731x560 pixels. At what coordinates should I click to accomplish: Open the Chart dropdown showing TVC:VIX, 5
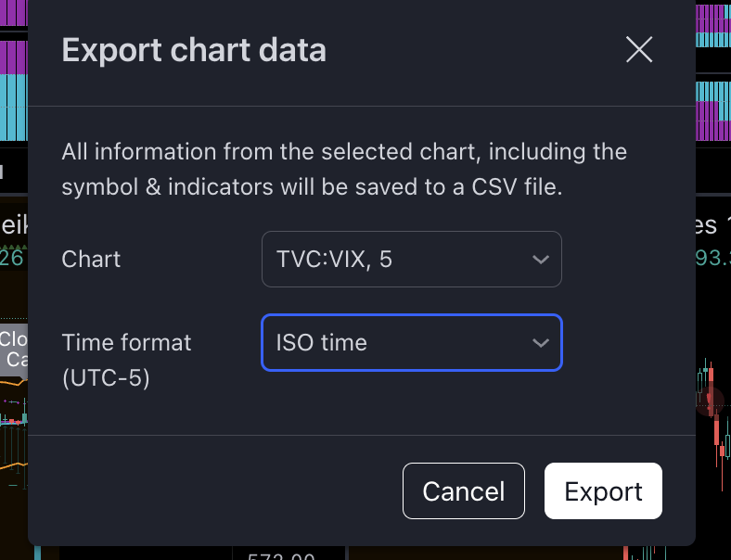tap(412, 259)
